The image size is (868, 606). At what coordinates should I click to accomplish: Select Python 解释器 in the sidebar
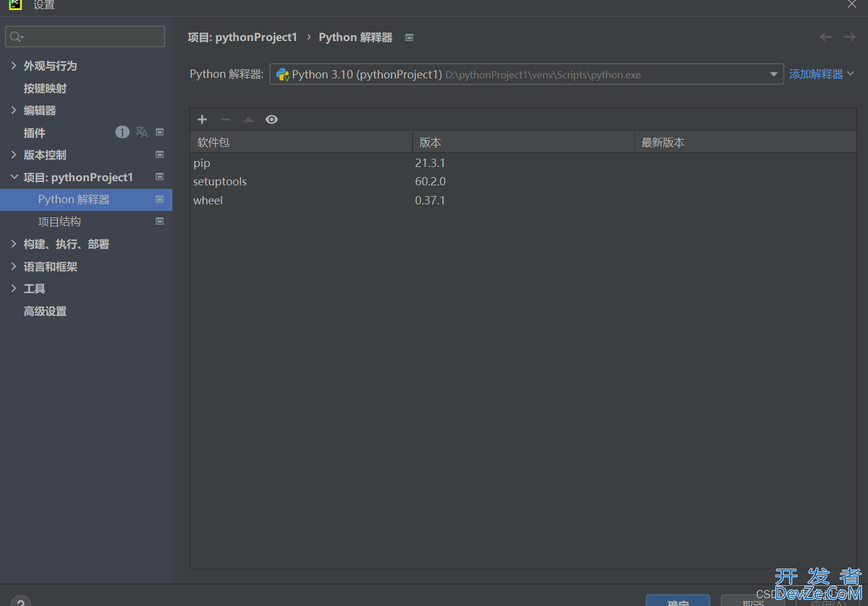point(86,200)
